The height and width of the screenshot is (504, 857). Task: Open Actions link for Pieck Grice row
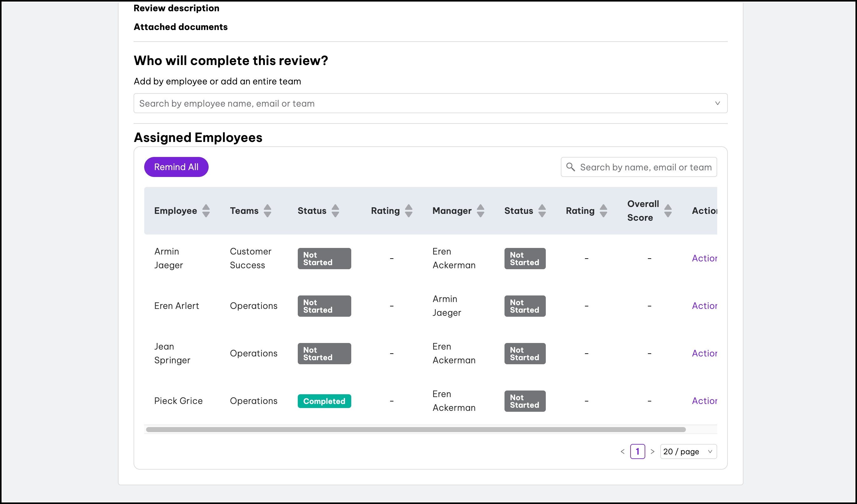(x=704, y=401)
